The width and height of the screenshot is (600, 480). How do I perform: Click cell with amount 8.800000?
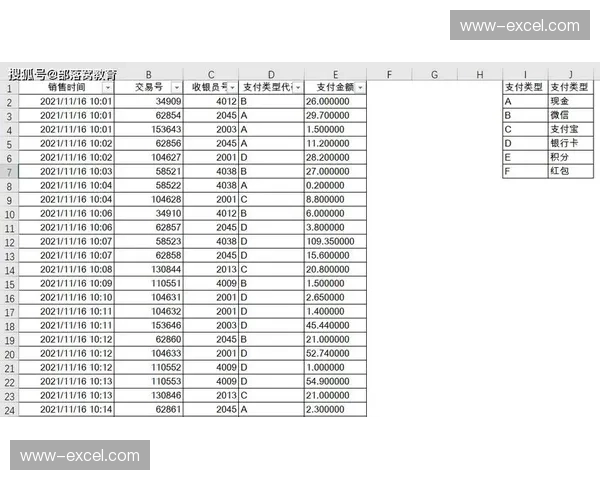335,199
